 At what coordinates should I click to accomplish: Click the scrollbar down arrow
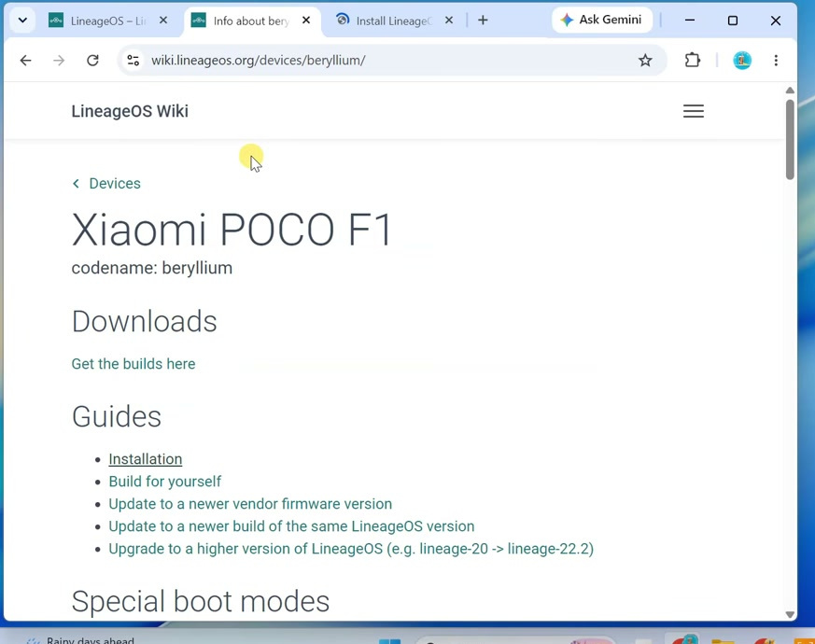pyautogui.click(x=790, y=614)
